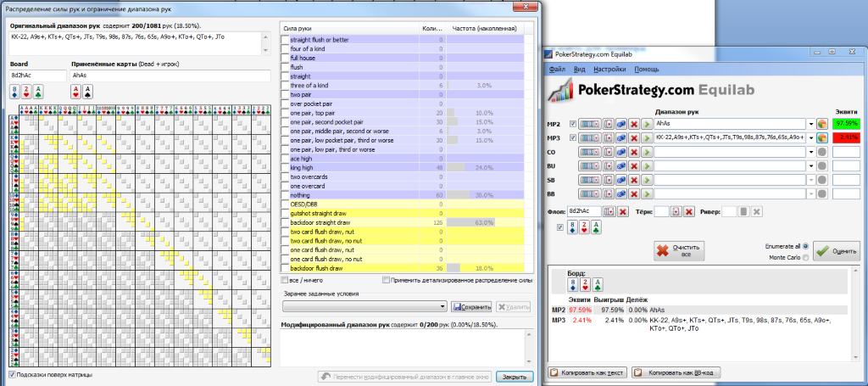Clear BU range with red X
Image resolution: width=868 pixels, height=386 pixels.
point(634,165)
